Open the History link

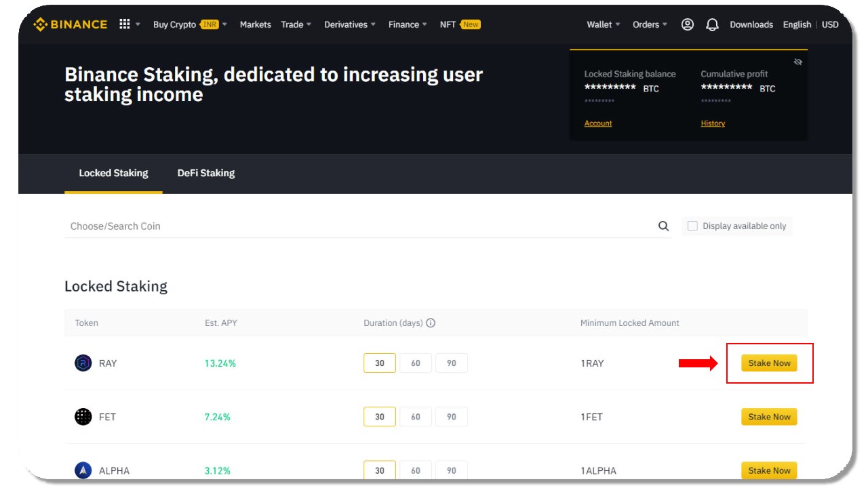(713, 123)
